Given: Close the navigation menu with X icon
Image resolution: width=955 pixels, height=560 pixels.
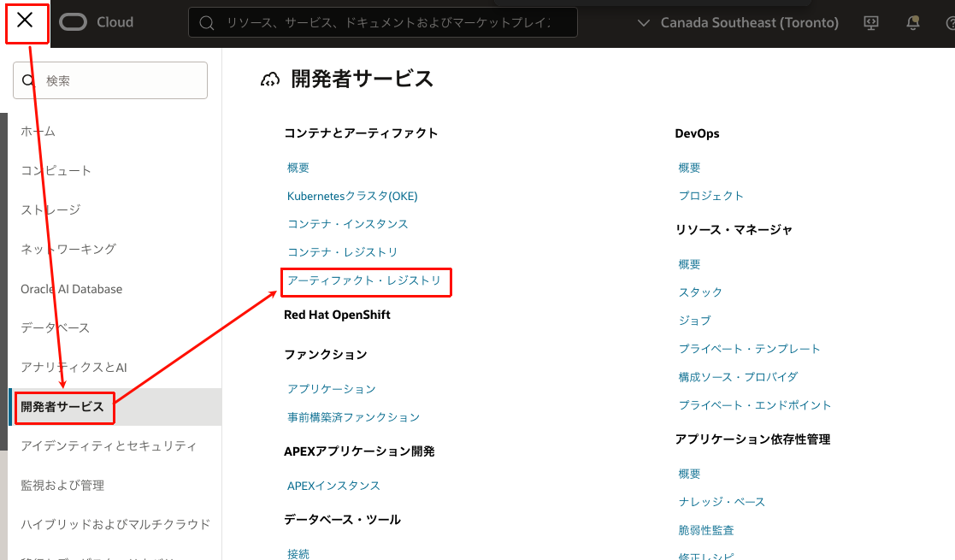Looking at the screenshot, I should [x=26, y=21].
